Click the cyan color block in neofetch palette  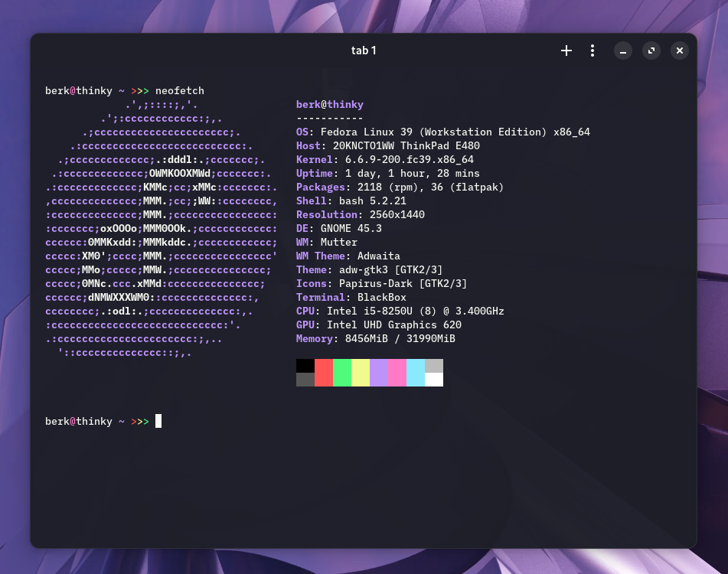tap(416, 373)
